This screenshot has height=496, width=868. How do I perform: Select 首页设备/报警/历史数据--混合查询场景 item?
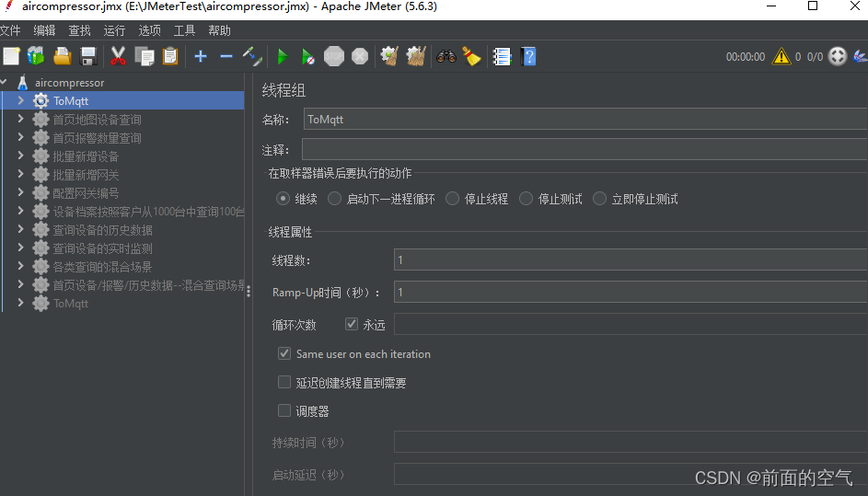point(148,285)
